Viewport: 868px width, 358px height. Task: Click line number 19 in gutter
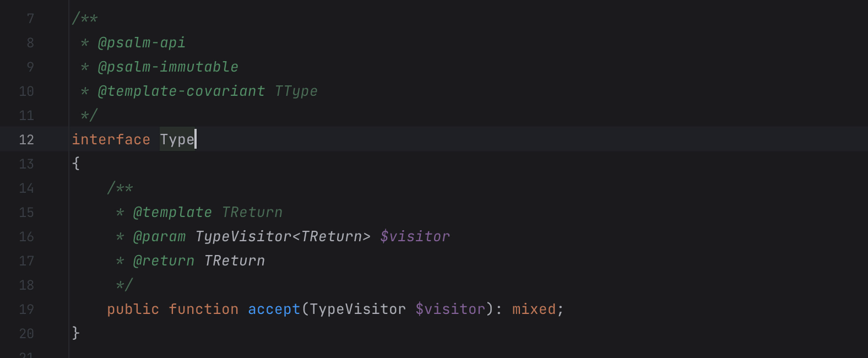click(x=26, y=310)
